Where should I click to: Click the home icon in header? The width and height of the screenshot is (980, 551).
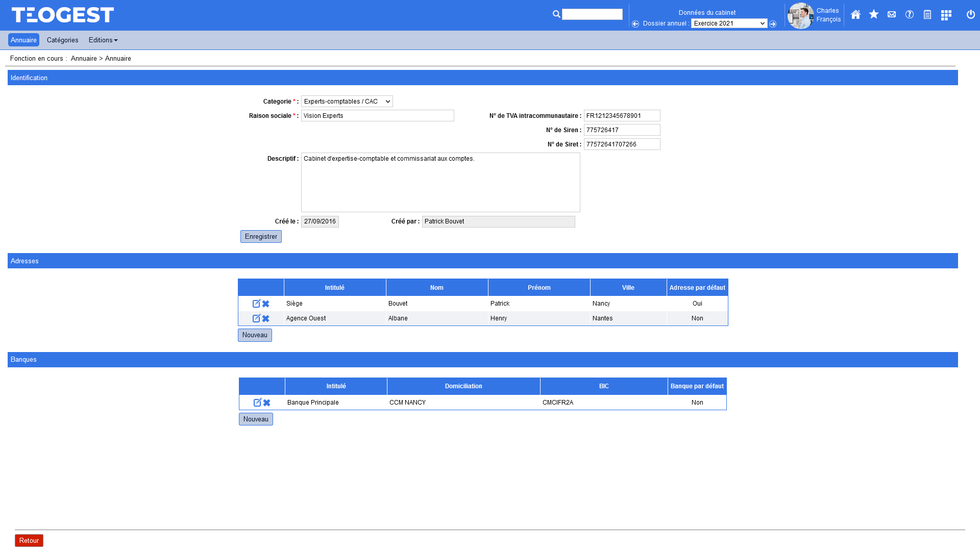[x=855, y=15]
